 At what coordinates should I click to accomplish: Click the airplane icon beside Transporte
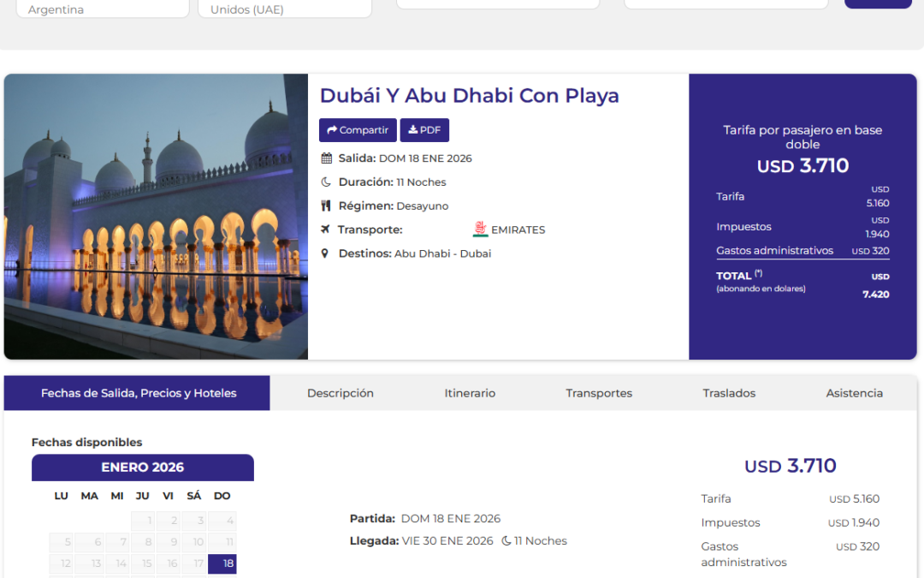click(x=325, y=229)
